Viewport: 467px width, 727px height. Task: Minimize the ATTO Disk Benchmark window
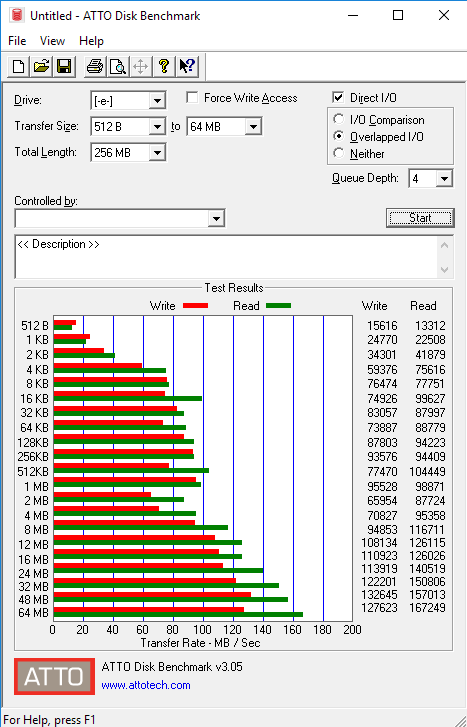coord(353,15)
